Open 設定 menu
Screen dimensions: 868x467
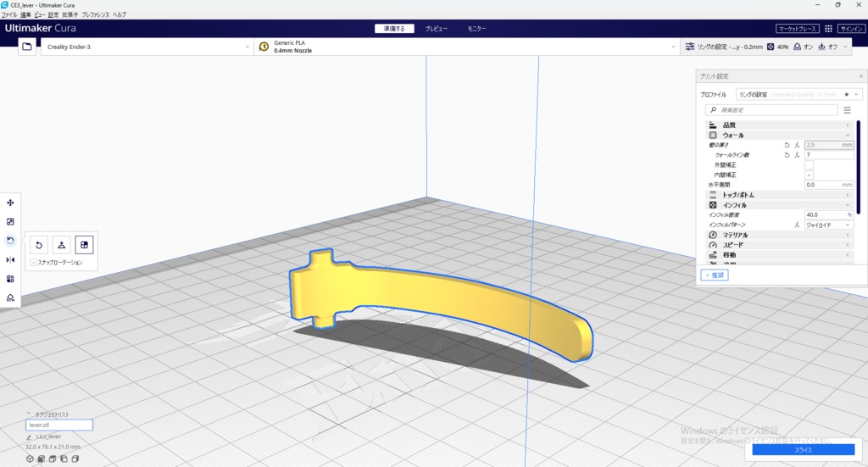pyautogui.click(x=53, y=15)
